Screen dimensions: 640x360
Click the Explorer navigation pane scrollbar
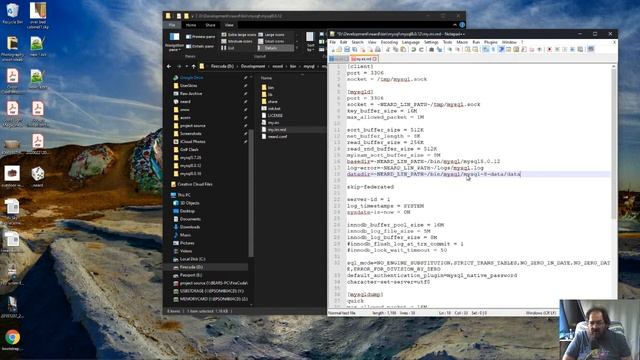click(251, 192)
